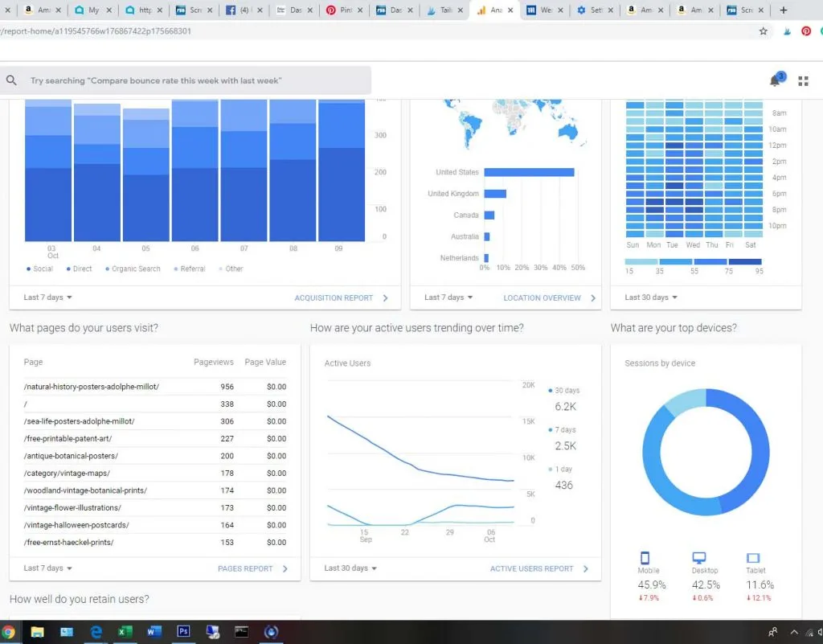
Task: Click the Tablet device icon
Action: (753, 557)
